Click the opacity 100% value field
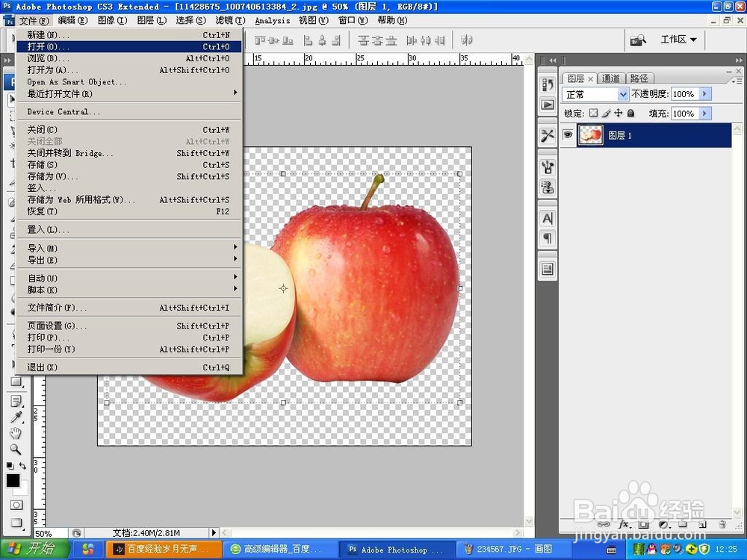 (684, 94)
